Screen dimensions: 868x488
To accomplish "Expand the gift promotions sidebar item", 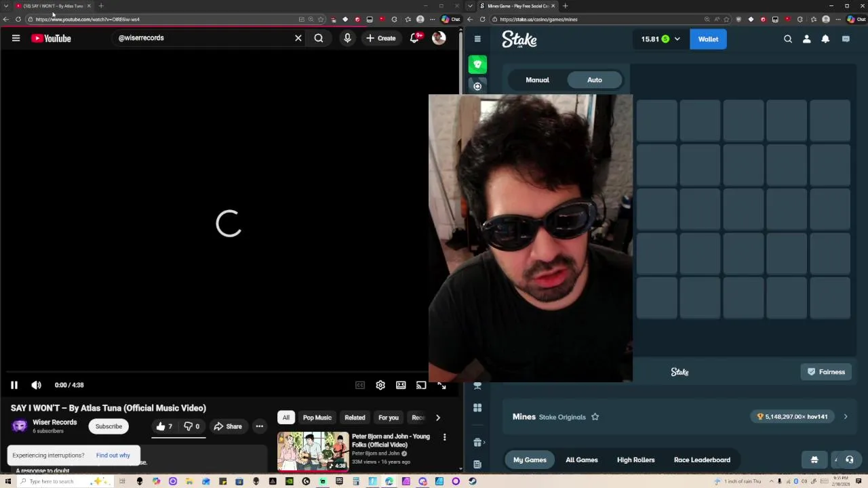I will [477, 443].
